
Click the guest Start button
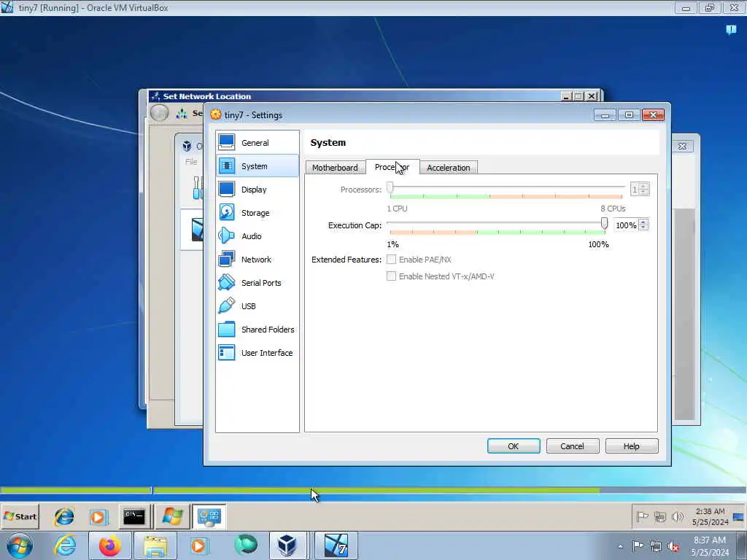click(x=20, y=516)
